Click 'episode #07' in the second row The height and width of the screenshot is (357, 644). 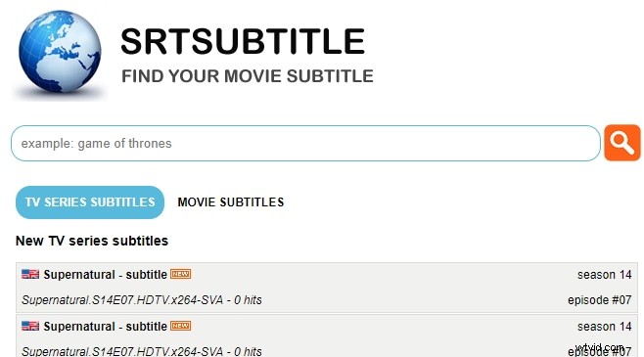point(600,352)
